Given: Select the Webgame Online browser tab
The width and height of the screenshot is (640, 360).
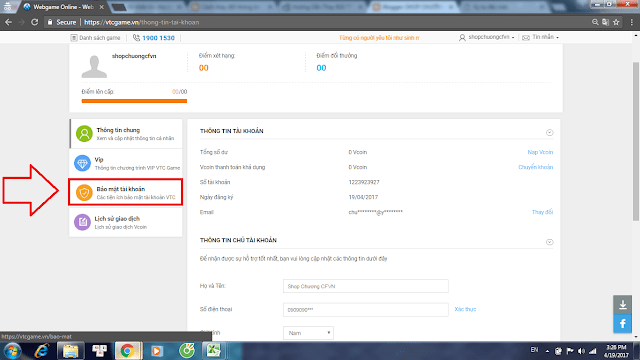Looking at the screenshot, I should 62,7.
